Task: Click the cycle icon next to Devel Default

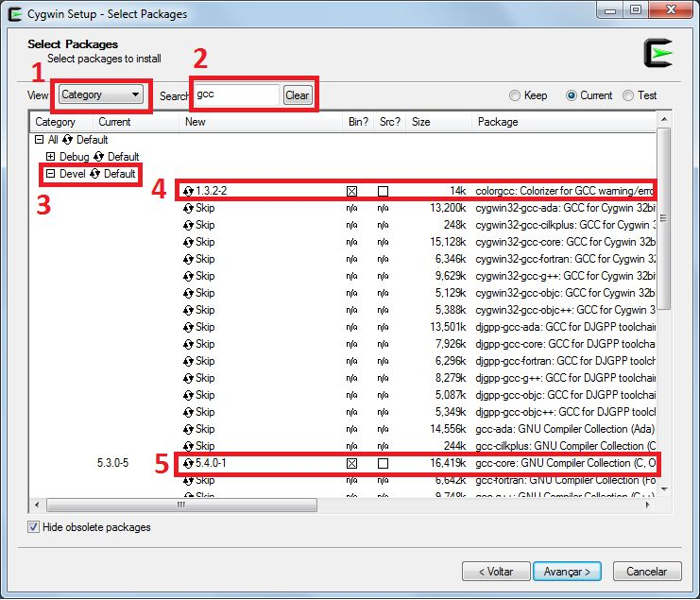Action: point(94,174)
